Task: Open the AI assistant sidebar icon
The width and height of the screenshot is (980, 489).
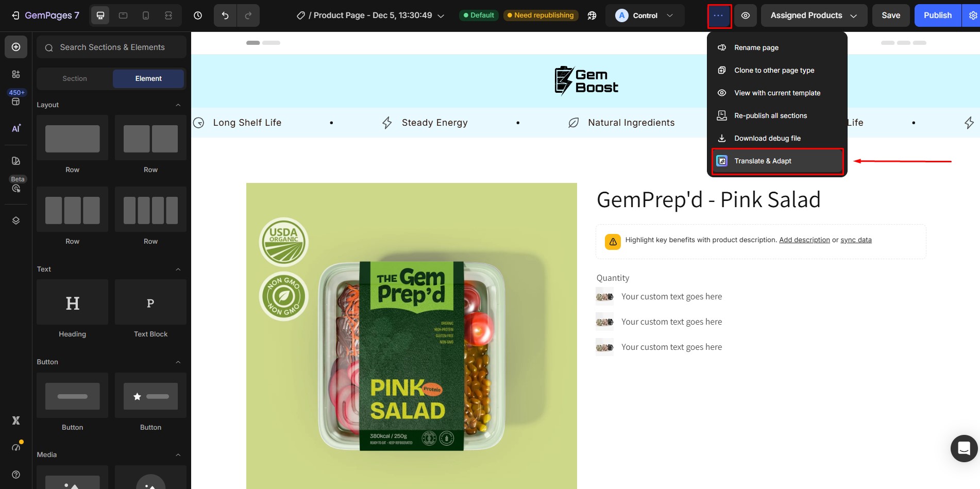Action: [x=16, y=128]
